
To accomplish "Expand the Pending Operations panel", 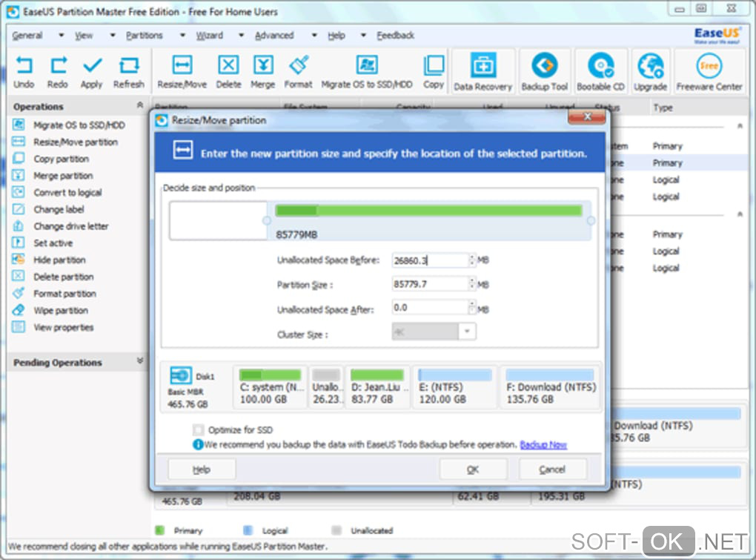I will pyautogui.click(x=140, y=361).
